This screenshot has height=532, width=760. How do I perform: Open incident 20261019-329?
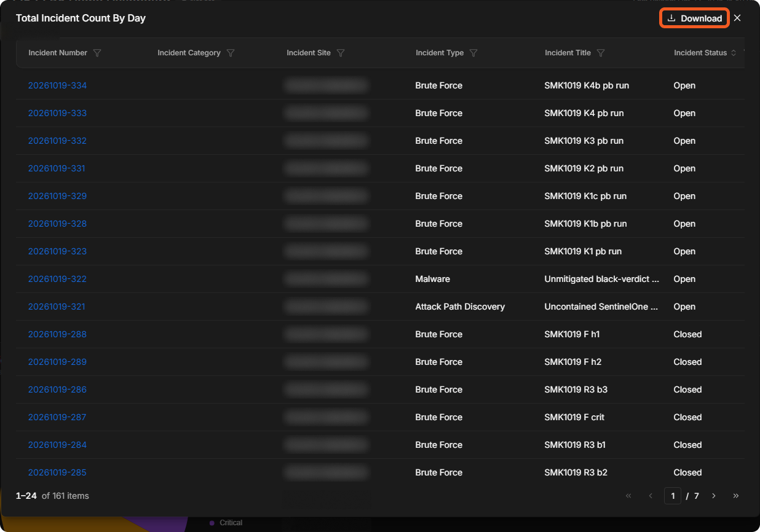coord(57,196)
